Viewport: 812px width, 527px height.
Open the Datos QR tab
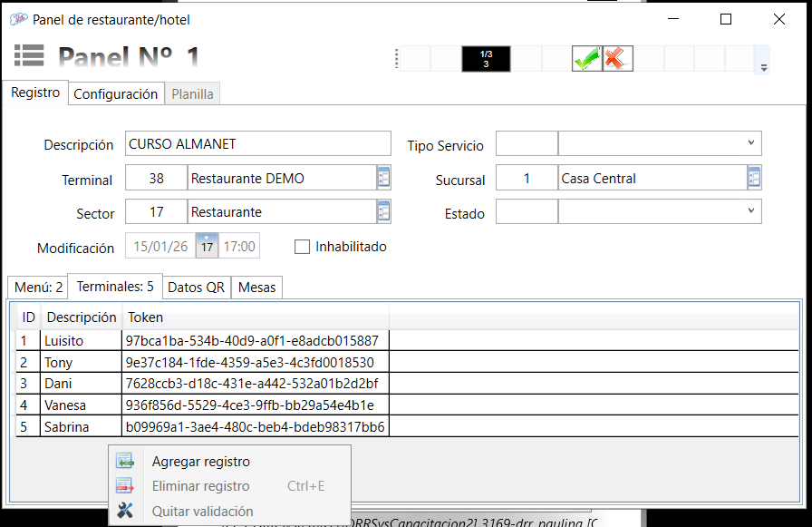tap(197, 288)
